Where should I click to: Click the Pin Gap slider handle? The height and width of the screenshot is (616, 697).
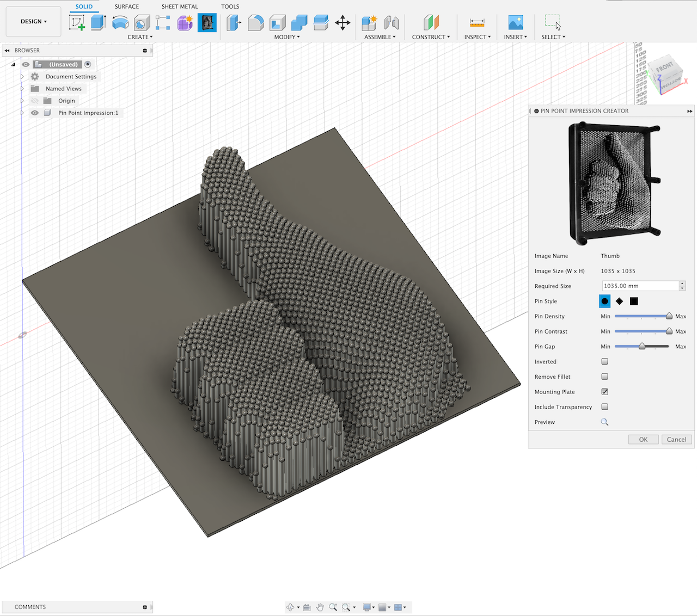pyautogui.click(x=642, y=347)
